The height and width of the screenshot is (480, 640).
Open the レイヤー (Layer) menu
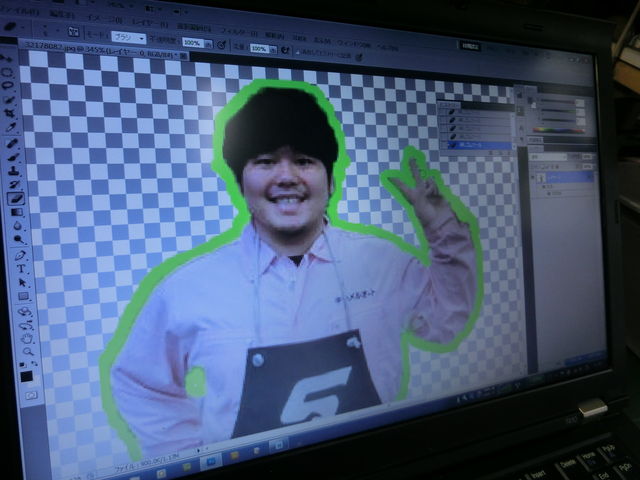click(x=149, y=22)
